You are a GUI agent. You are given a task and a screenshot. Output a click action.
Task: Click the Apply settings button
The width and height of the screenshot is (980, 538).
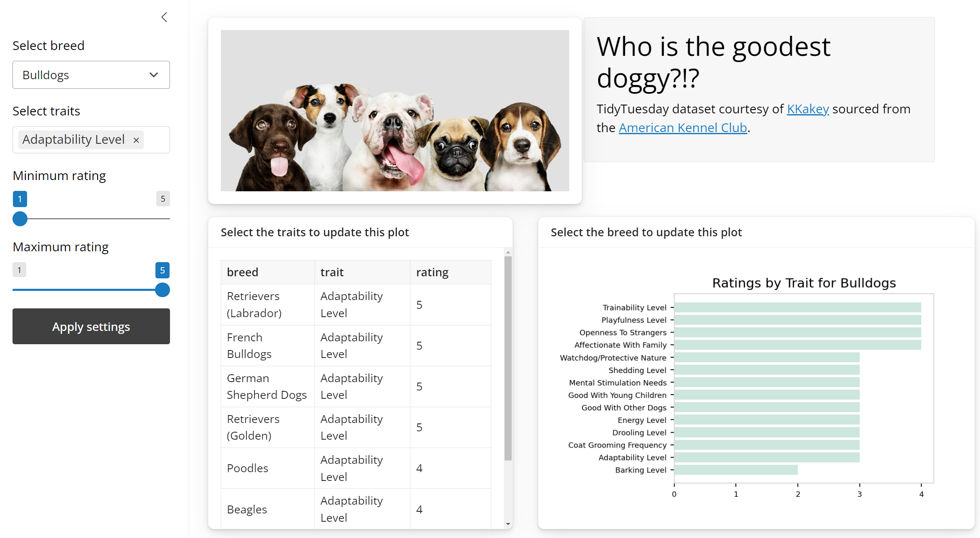click(91, 326)
